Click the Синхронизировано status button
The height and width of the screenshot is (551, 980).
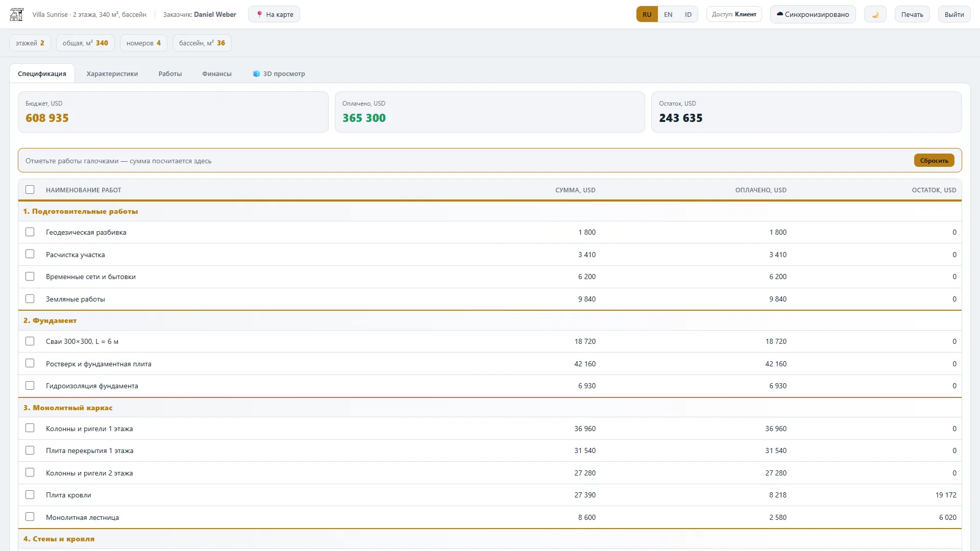813,14
